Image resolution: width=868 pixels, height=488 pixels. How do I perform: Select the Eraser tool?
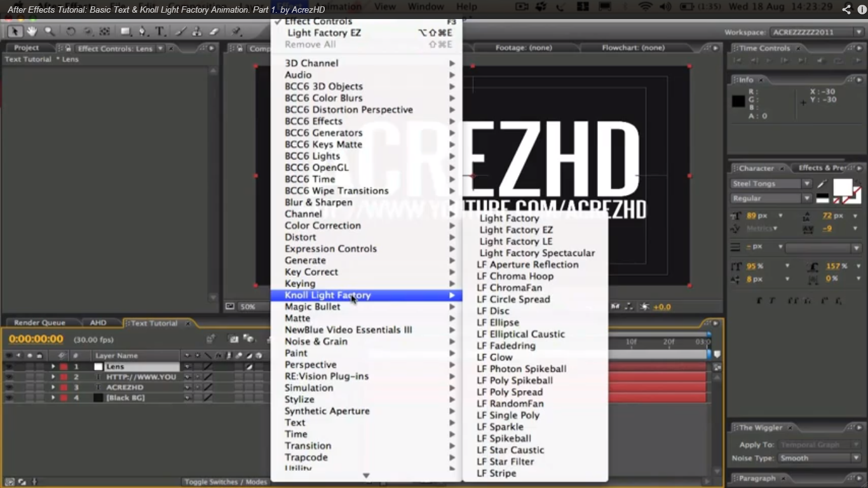[214, 31]
